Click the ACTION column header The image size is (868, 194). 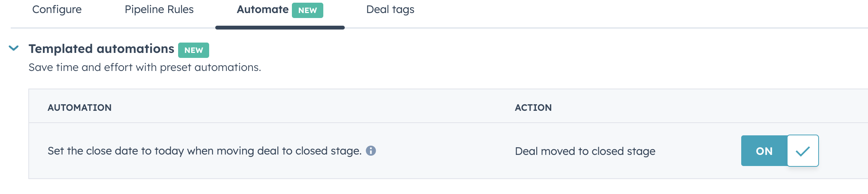click(x=533, y=108)
